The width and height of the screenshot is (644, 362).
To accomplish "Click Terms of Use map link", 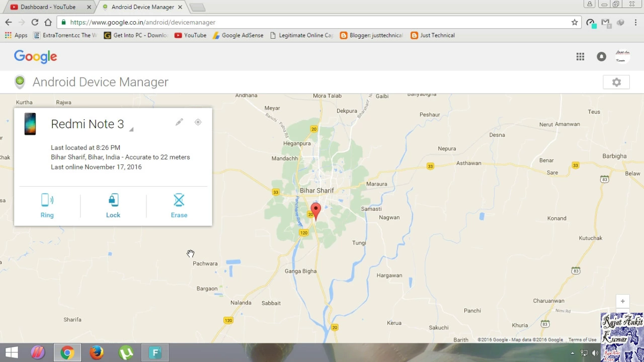I will 582,340.
